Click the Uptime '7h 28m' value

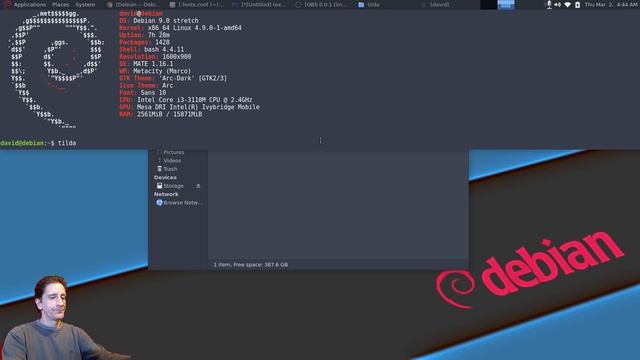(x=159, y=35)
